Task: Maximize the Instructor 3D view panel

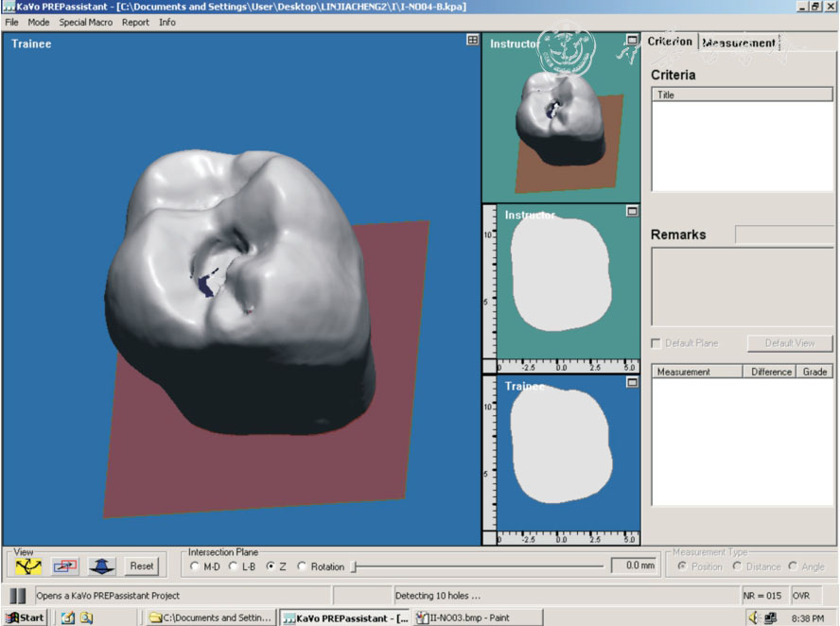Action: (x=632, y=41)
